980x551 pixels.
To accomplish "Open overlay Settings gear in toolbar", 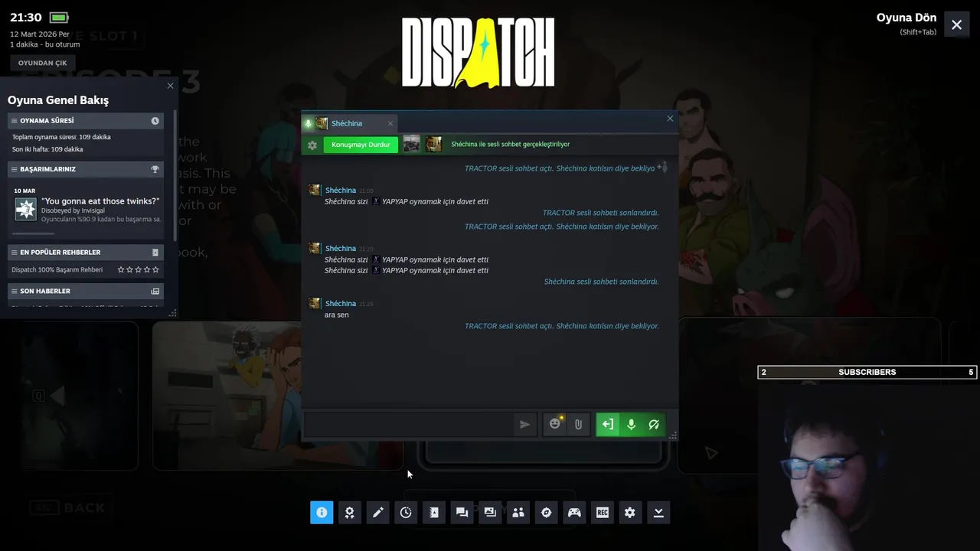I will pyautogui.click(x=630, y=513).
